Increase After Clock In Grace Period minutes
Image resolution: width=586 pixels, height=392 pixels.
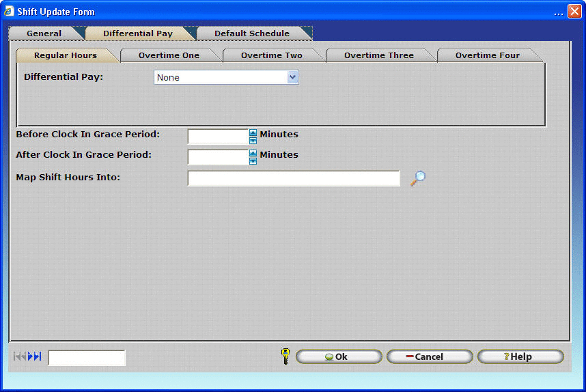click(253, 154)
